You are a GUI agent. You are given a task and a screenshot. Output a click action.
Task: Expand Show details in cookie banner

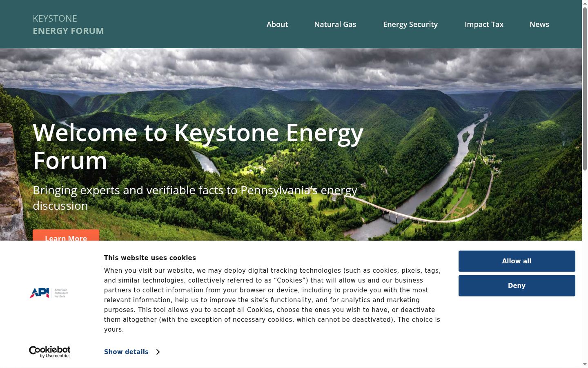pyautogui.click(x=131, y=352)
